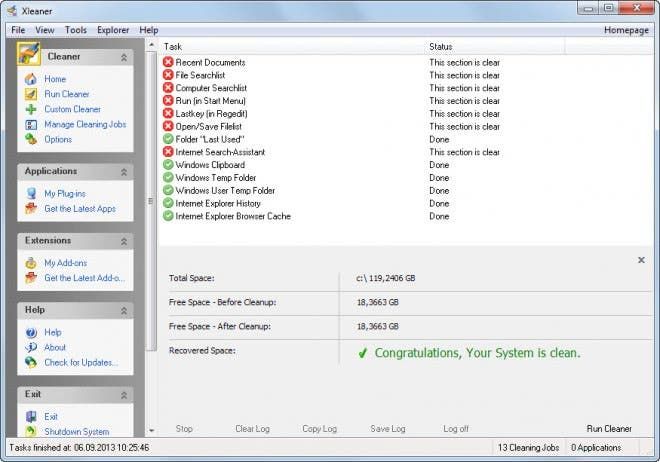The width and height of the screenshot is (660, 462).
Task: Collapse the Exit sidebar panel
Action: pos(124,395)
